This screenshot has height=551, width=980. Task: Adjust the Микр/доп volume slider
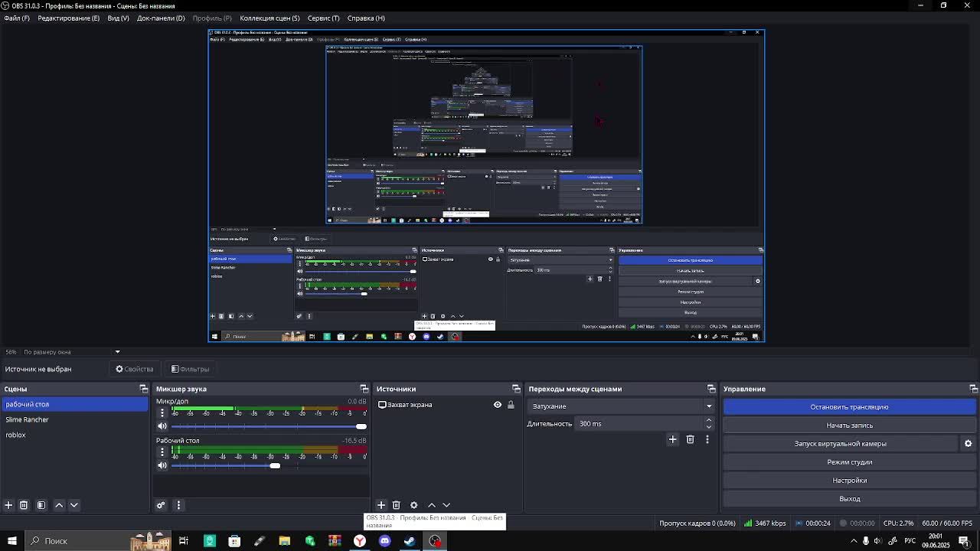tap(361, 426)
